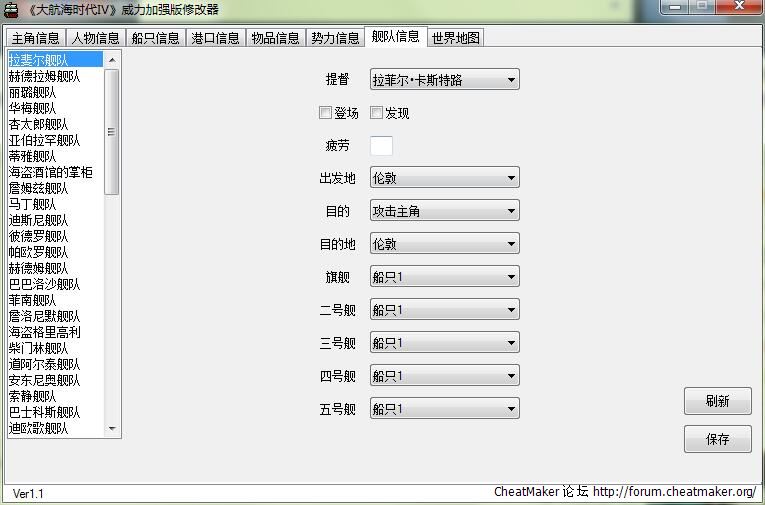Enable the 登场 checkbox
The image size is (765, 505).
tap(325, 113)
